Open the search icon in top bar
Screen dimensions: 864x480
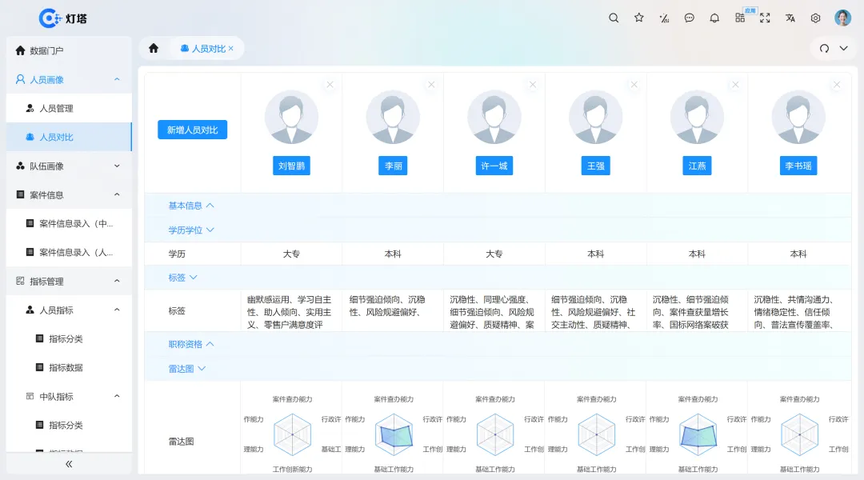[x=614, y=18]
